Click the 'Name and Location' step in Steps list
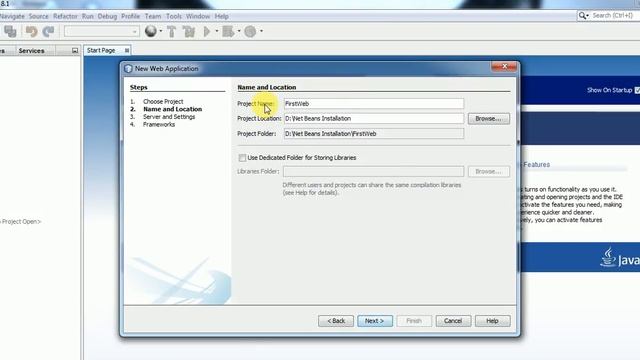Screen dimensions: 640x360 [172, 109]
